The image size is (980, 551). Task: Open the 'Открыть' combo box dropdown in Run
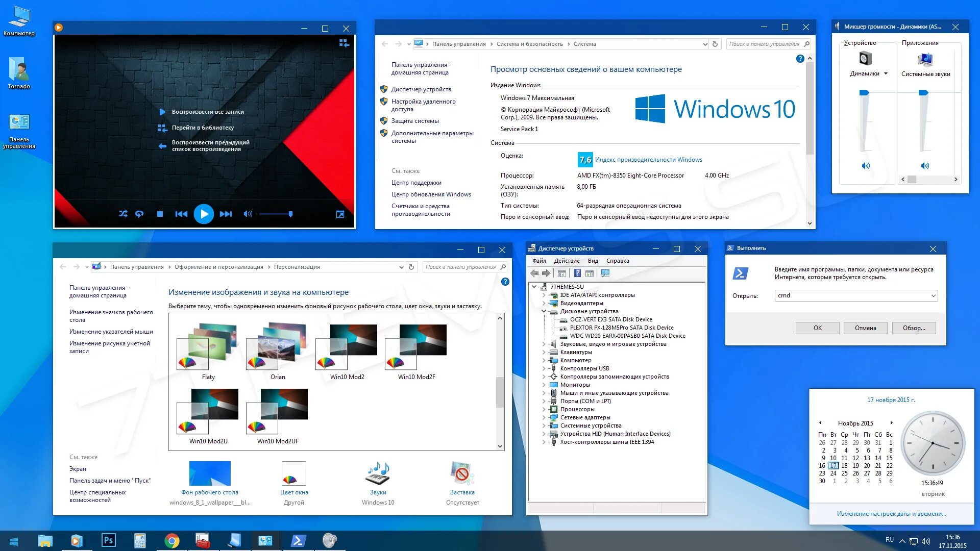tap(933, 296)
